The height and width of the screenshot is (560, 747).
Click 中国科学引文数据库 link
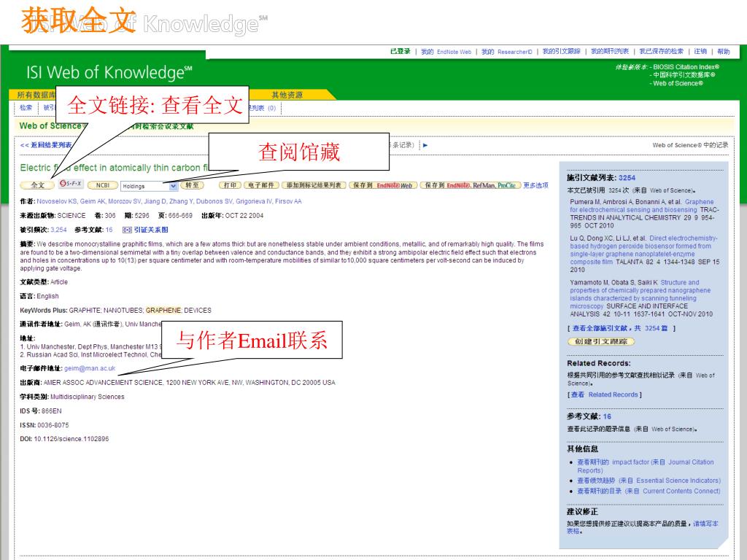point(684,75)
